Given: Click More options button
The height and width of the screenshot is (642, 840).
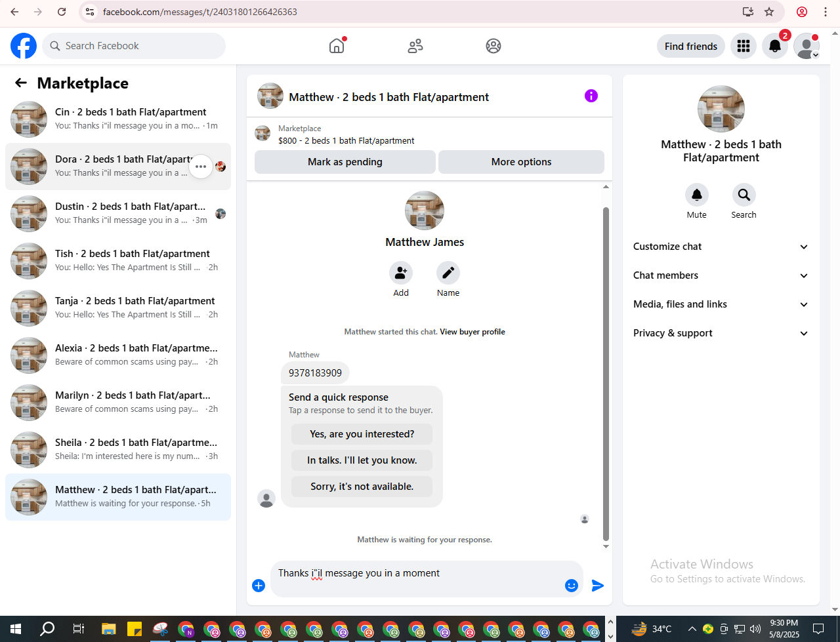Looking at the screenshot, I should (x=521, y=162).
